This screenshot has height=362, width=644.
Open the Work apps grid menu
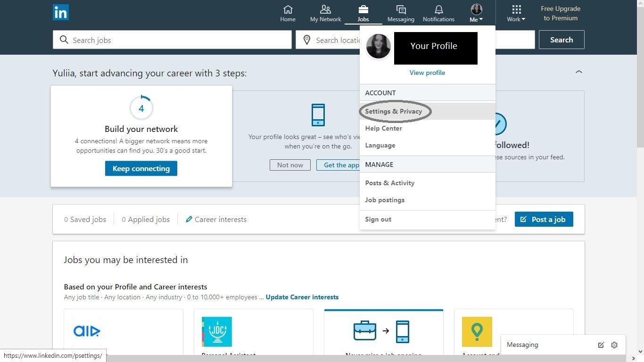[x=516, y=13]
